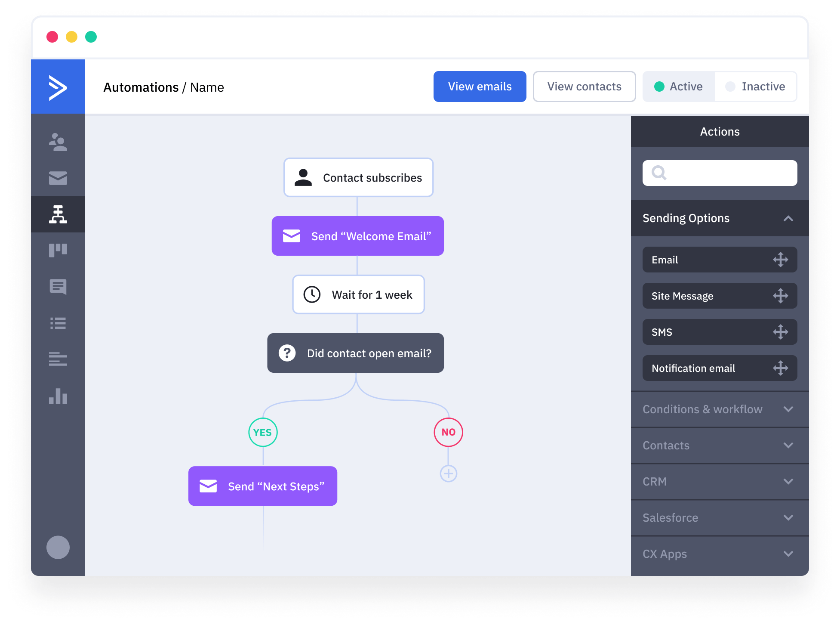
Task: Open the Send "Welcome Email" node
Action: (x=358, y=236)
